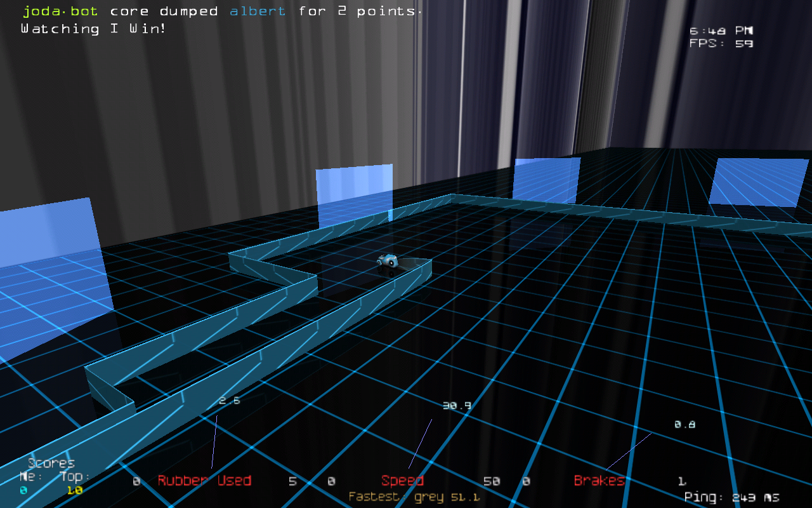Click the Speed gauge needle
Image resolution: width=812 pixels, height=508 pixels.
tap(420, 444)
